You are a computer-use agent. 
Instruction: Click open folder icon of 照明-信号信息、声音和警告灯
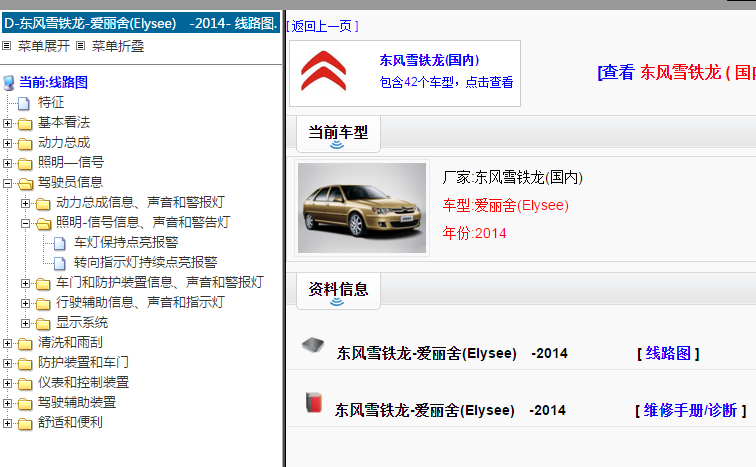(43, 223)
